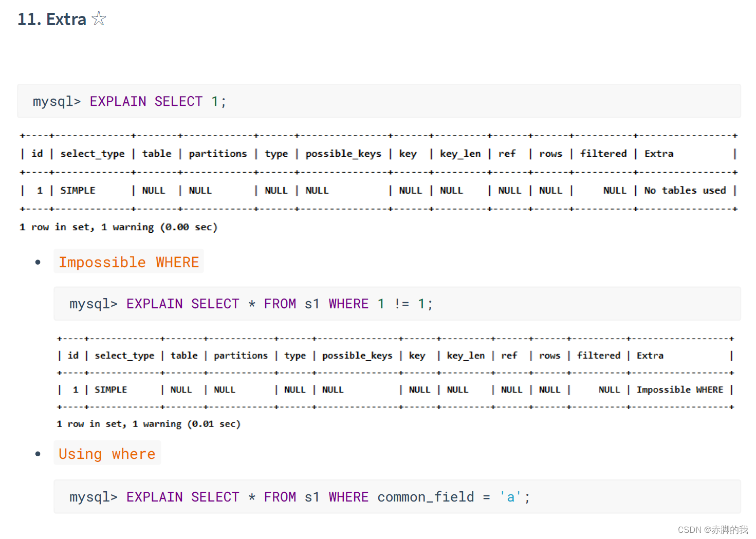Click 'rows' header in second table
Screen dimensions: 756x539
pos(549,356)
